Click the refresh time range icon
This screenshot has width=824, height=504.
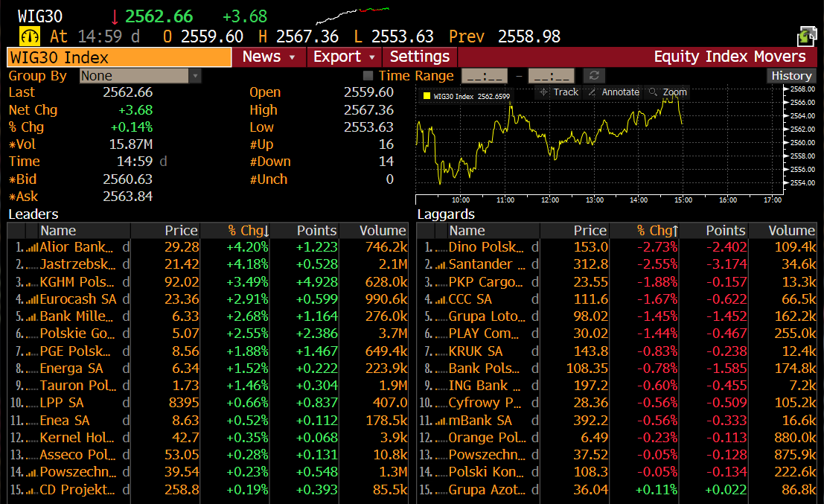tap(594, 76)
